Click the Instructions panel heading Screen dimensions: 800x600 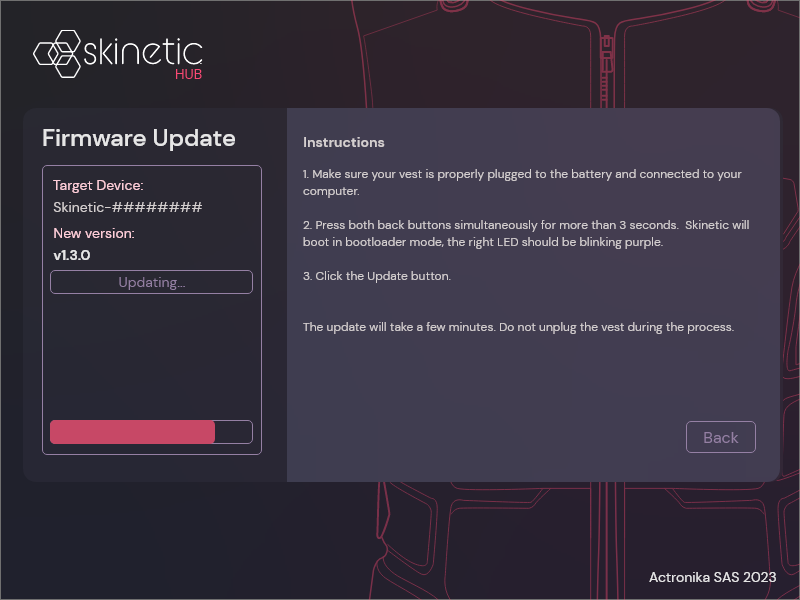pos(344,142)
